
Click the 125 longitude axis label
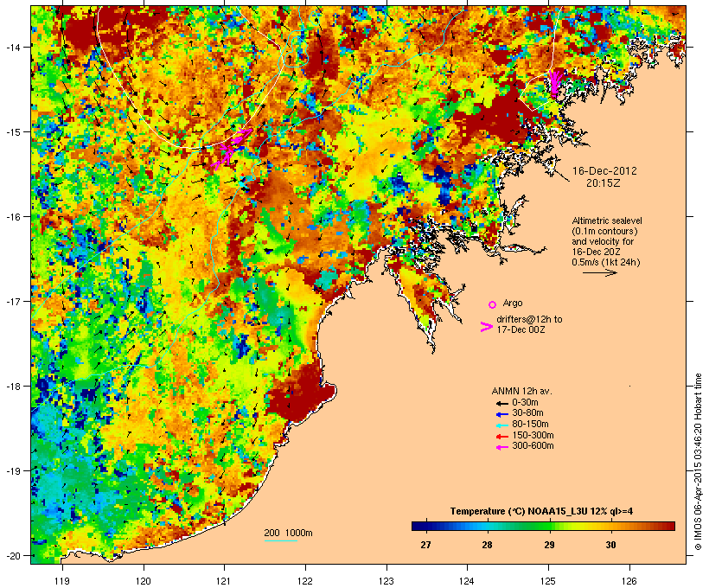click(548, 581)
